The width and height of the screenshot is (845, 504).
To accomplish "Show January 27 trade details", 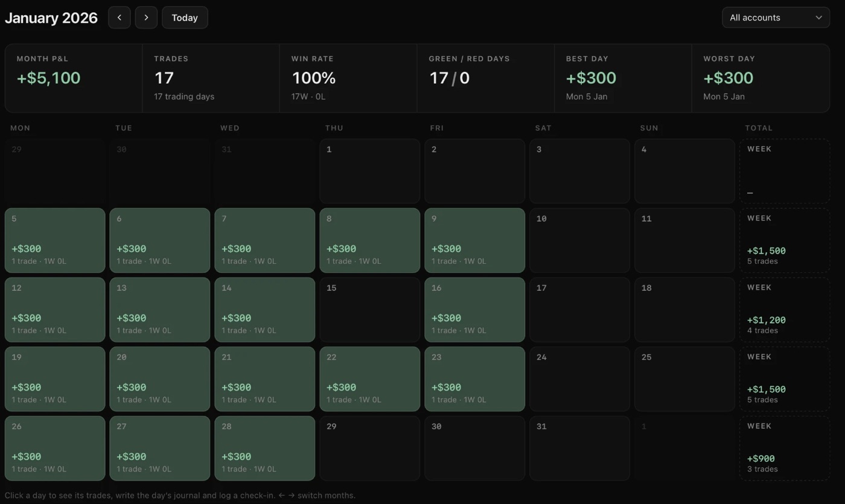I will tap(160, 448).
